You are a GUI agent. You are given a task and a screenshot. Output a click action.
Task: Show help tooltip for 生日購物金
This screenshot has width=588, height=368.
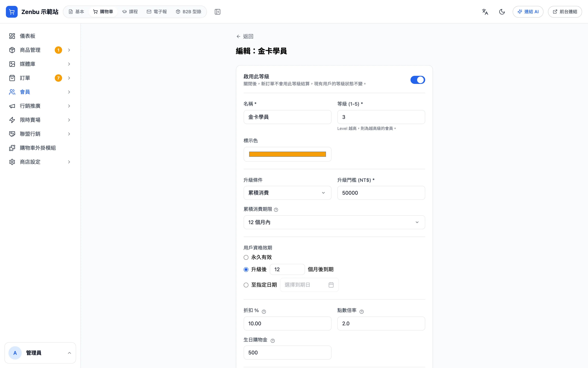pyautogui.click(x=273, y=341)
